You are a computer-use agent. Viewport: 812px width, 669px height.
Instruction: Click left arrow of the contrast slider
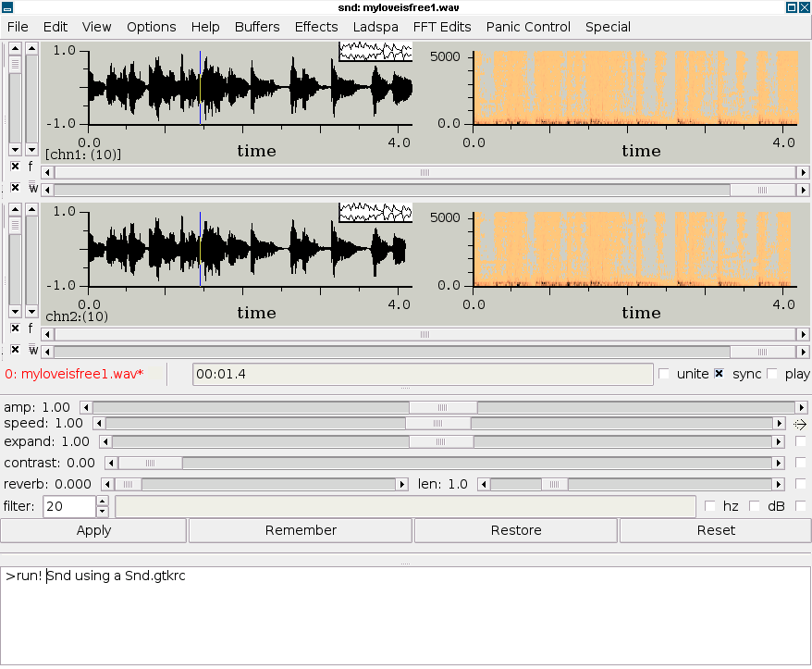click(x=110, y=464)
